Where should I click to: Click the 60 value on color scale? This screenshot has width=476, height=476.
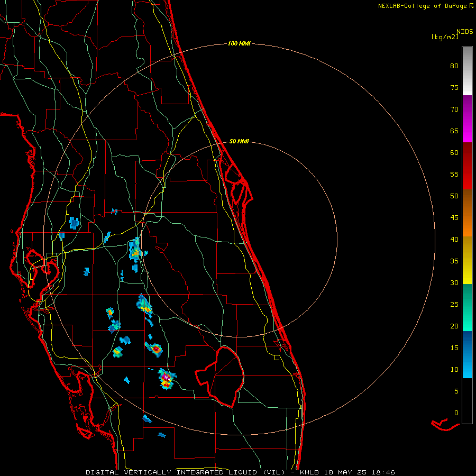[454, 152]
